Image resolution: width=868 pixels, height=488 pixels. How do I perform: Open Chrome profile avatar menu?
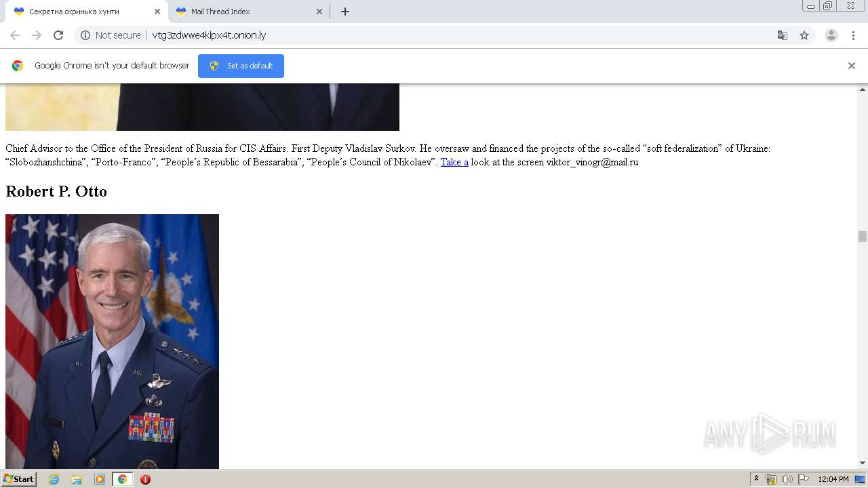coord(831,35)
